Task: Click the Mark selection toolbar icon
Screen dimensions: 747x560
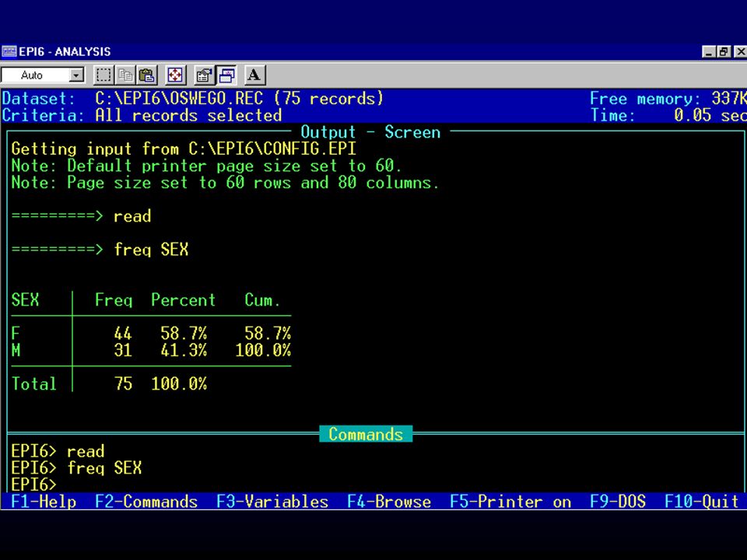Action: (x=103, y=75)
